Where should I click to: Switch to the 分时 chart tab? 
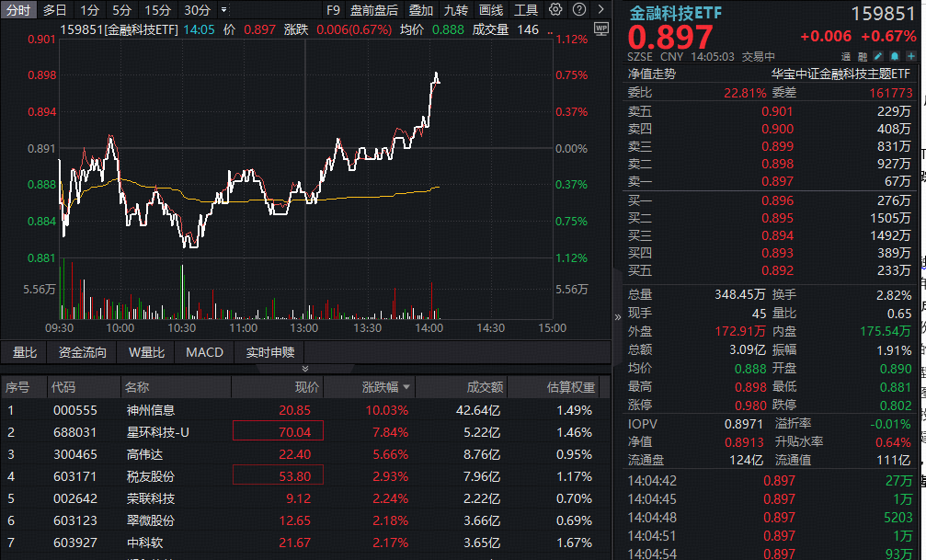pos(19,10)
